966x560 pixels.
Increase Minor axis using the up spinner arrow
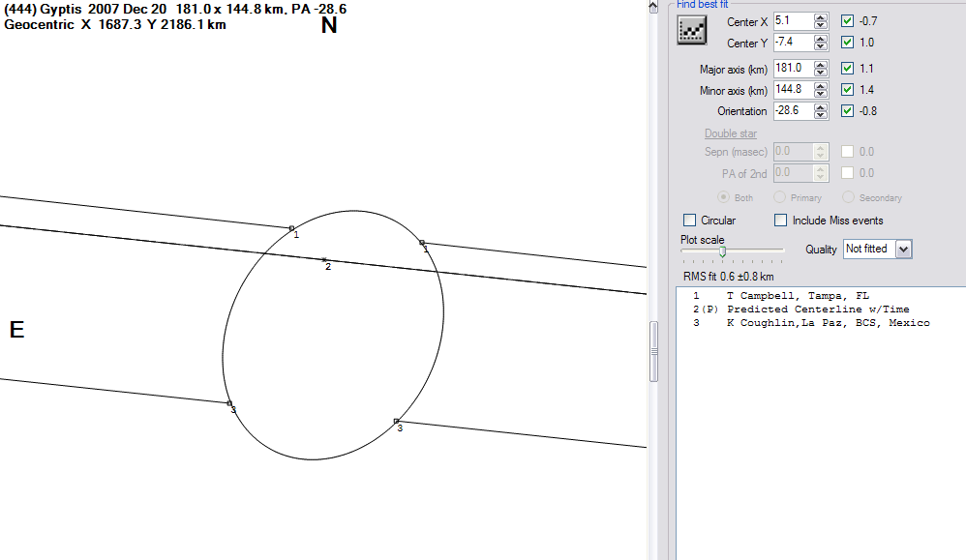pyautogui.click(x=820, y=86)
